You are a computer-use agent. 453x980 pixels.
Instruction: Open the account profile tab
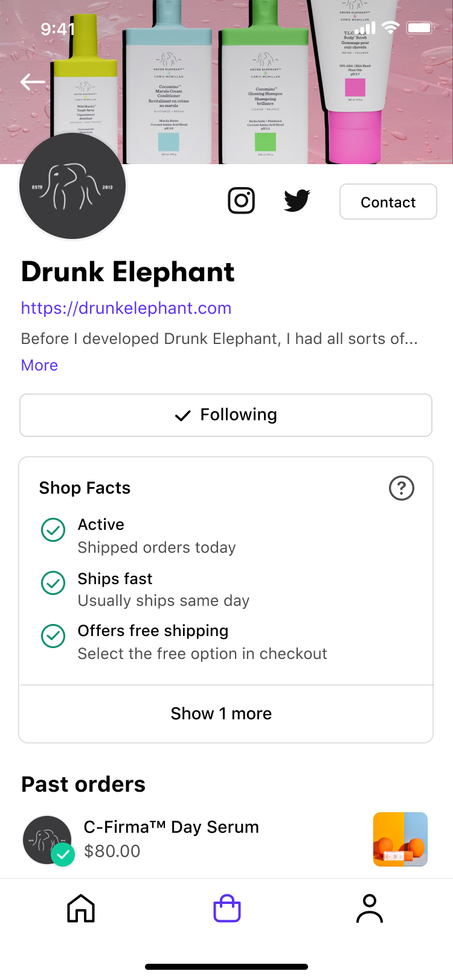point(370,908)
